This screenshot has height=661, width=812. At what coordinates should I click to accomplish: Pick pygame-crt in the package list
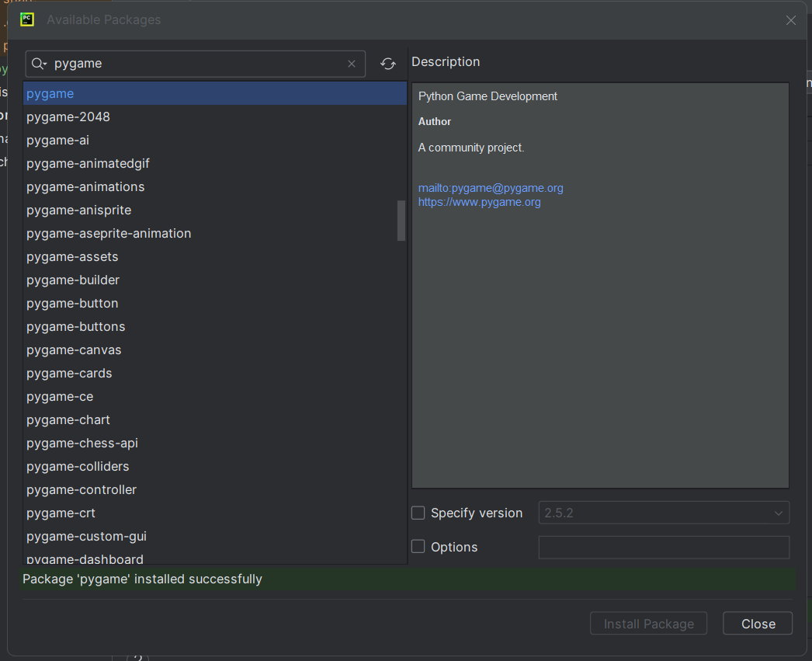click(x=215, y=513)
